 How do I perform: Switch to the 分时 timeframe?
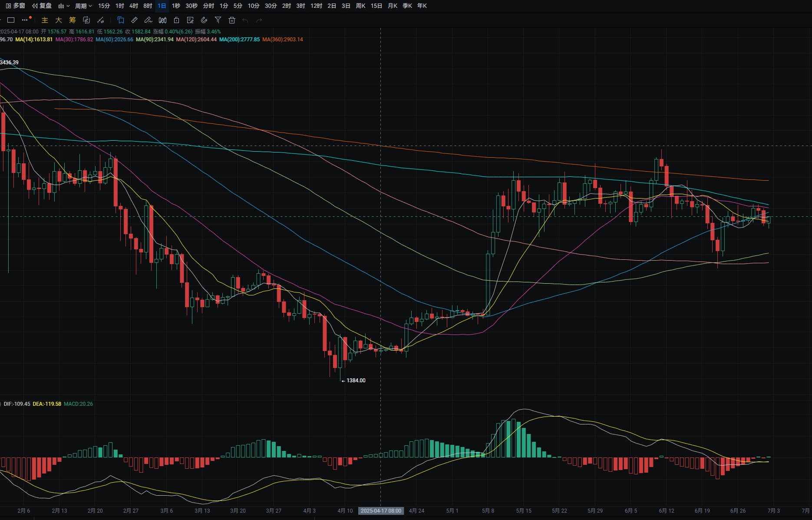pos(208,6)
